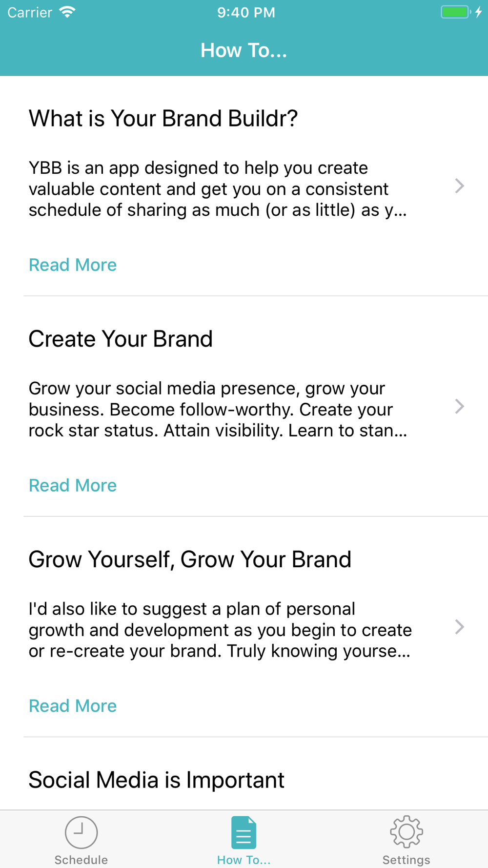This screenshot has height=868, width=488.
Task: Expand chevron for Grow Yourself, Grow Your Brand
Action: (x=459, y=627)
